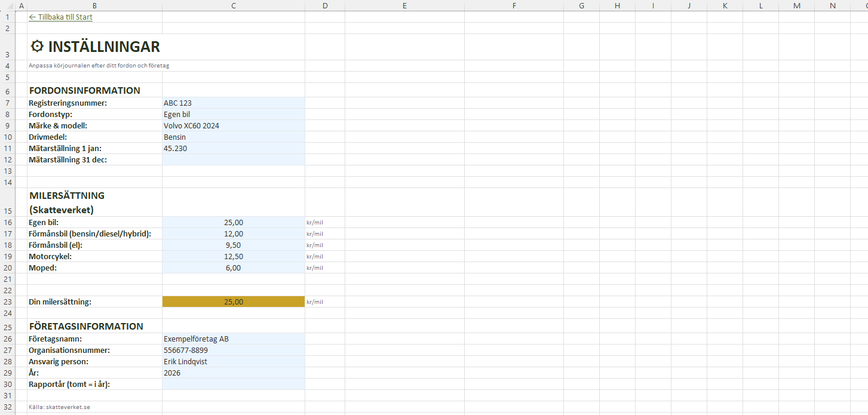Viewport: 868px width, 415px height.
Task: Click the Organisationsnummer label
Action: [x=69, y=351]
